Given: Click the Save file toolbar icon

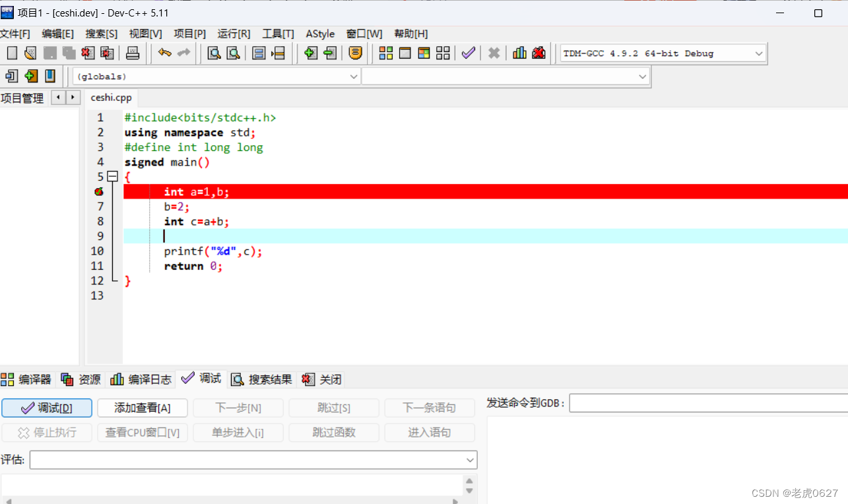Looking at the screenshot, I should tap(50, 53).
